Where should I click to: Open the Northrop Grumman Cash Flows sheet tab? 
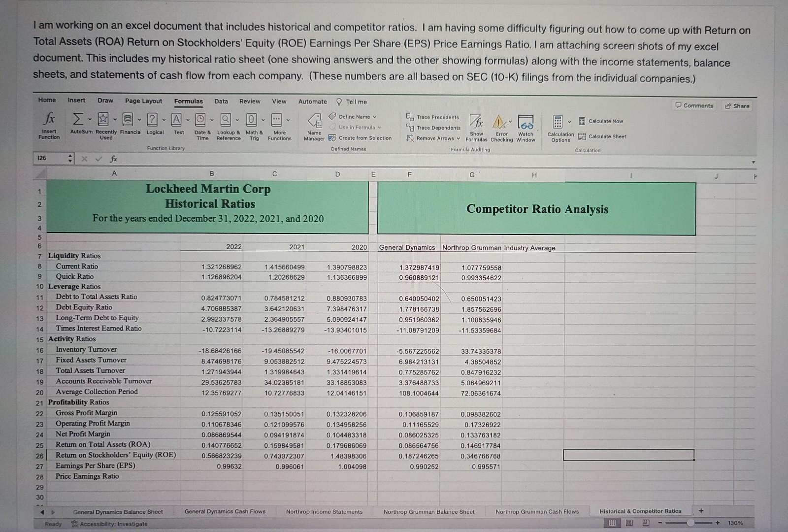pos(537,512)
